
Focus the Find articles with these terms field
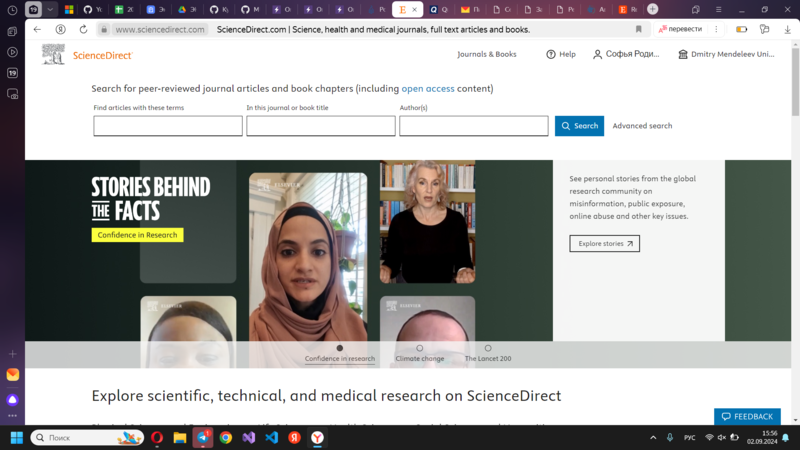[x=168, y=126]
